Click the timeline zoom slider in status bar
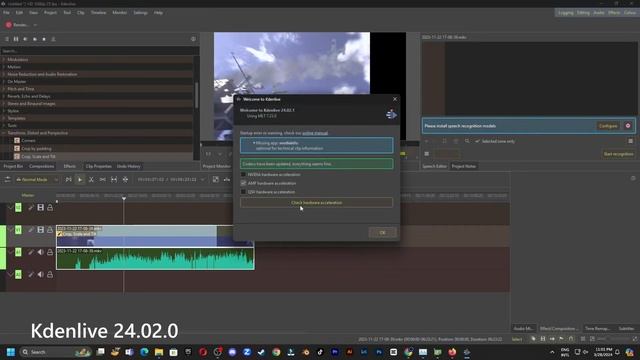This screenshot has height=360, width=640. tap(614, 339)
